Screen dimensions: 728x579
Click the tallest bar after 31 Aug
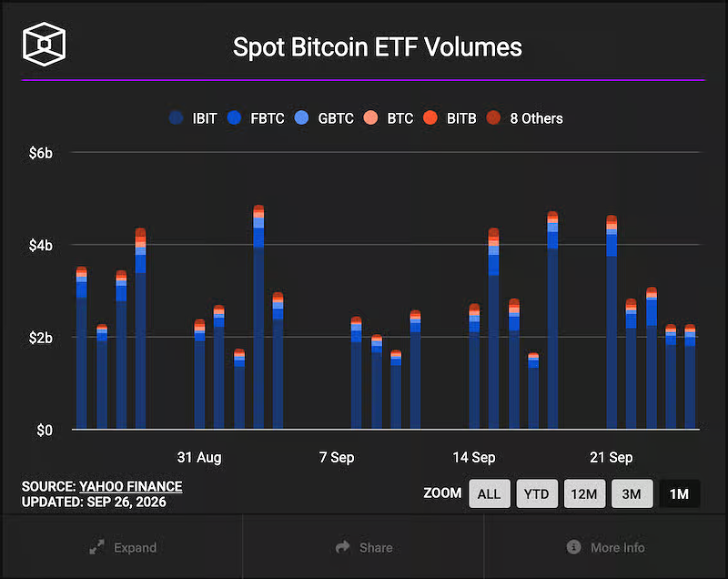coord(258,317)
